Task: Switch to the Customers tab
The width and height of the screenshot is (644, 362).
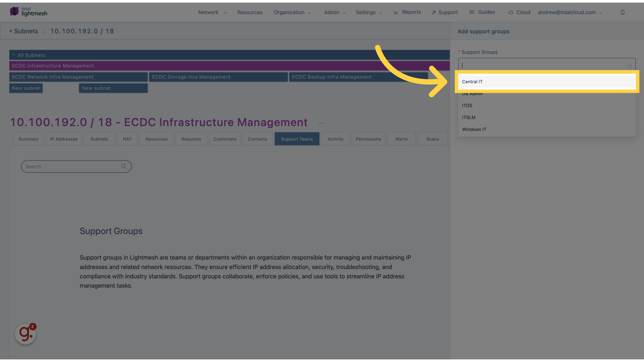Action: point(225,139)
